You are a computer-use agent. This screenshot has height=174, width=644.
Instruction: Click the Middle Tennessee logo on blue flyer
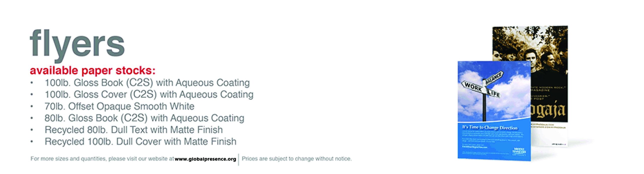pos(519,151)
